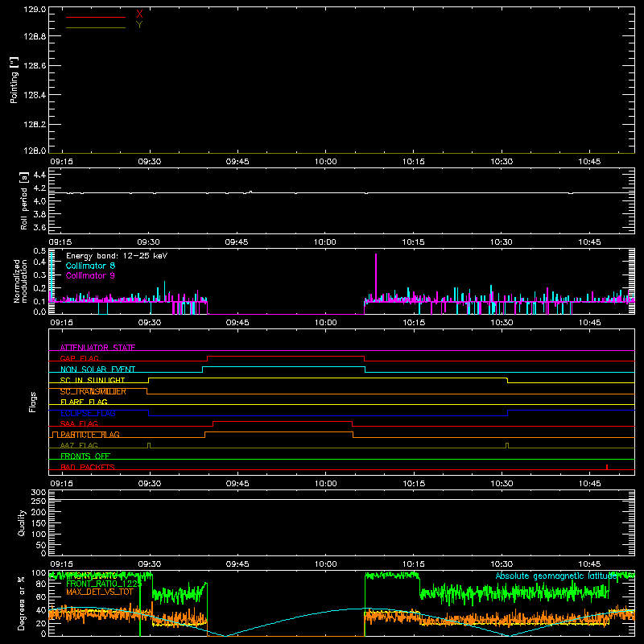Click 10:45 time label under Quality plot
Screen dimensions: 644x644
tap(589, 564)
